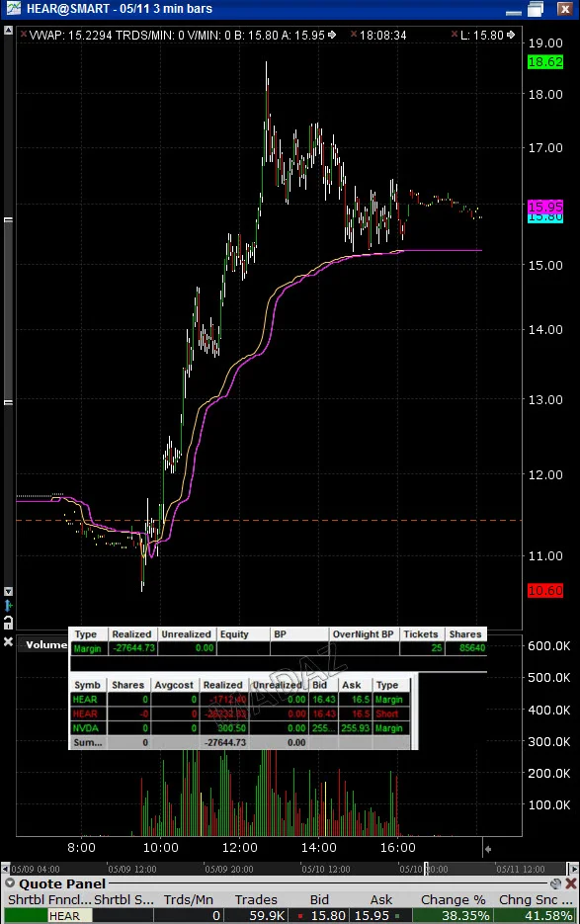Remove the 18:08:34 time label via its X
This screenshot has width=580, height=924.
point(354,35)
